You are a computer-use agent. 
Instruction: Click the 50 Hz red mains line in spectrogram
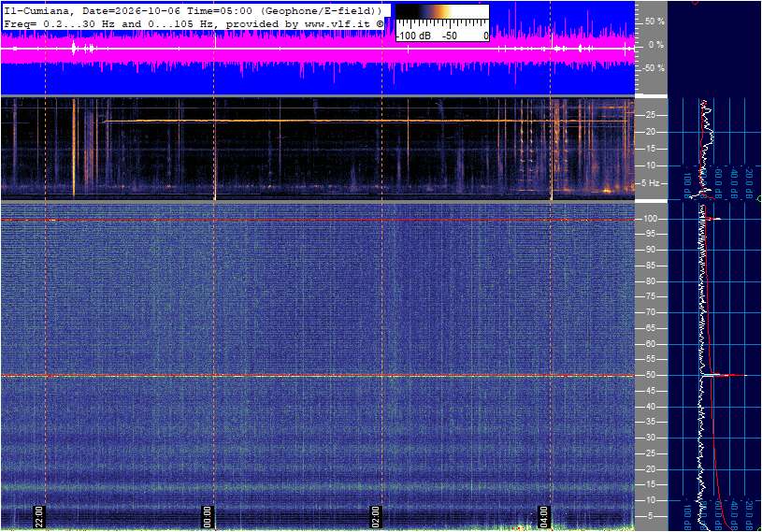318,376
